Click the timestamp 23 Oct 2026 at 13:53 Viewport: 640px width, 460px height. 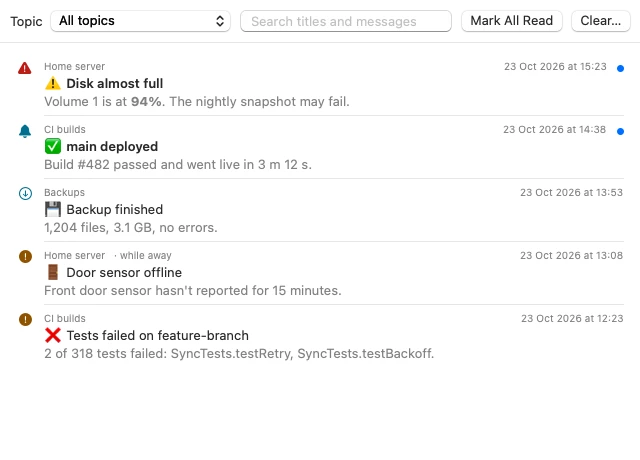pyautogui.click(x=571, y=192)
